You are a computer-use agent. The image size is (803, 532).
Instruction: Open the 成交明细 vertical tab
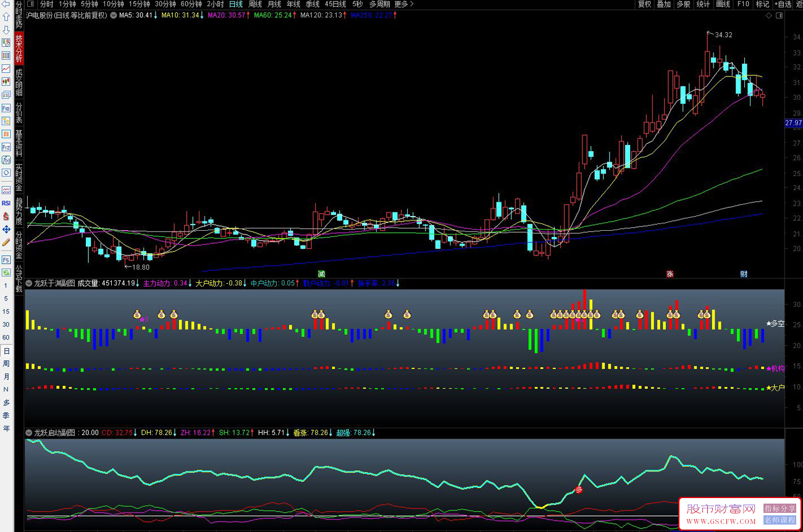tap(19, 83)
